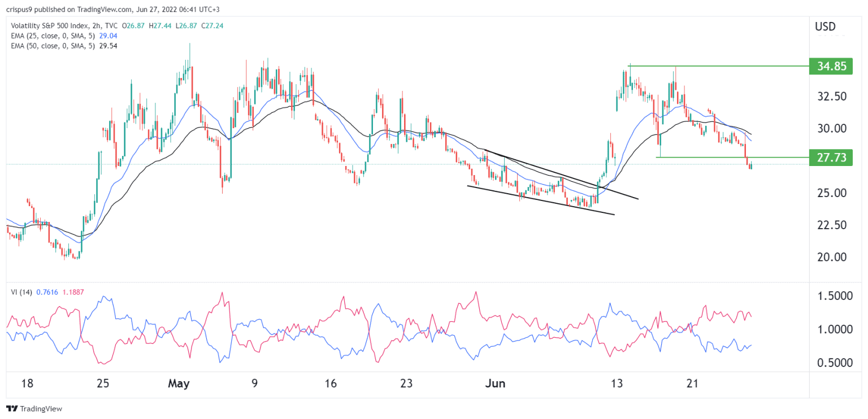Click the USD currency label on price scale
The height and width of the screenshot is (419, 868).
click(x=824, y=26)
